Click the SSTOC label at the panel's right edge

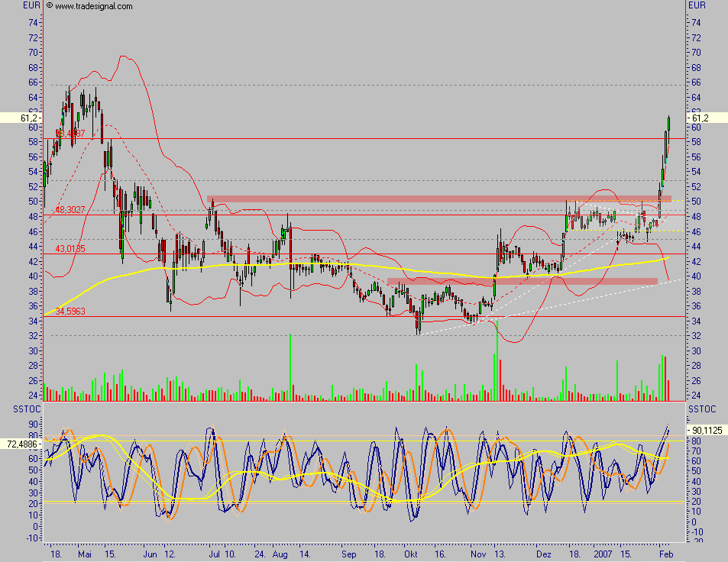tap(704, 409)
